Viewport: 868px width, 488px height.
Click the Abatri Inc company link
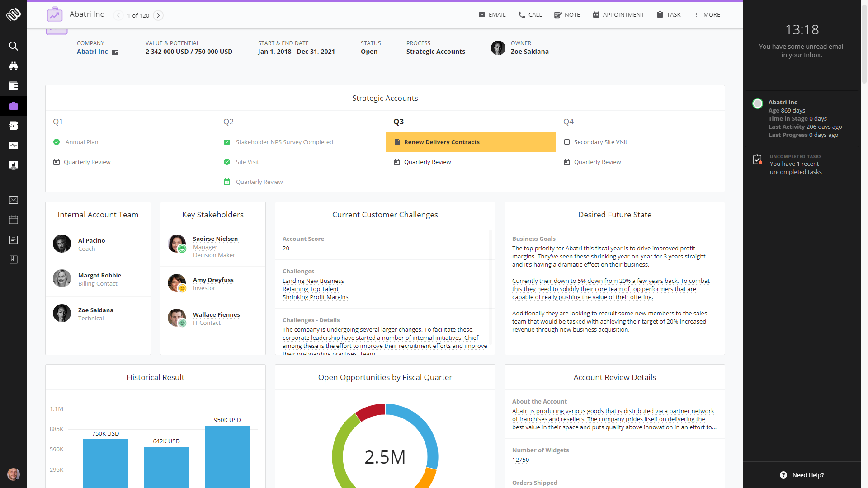tap(92, 51)
